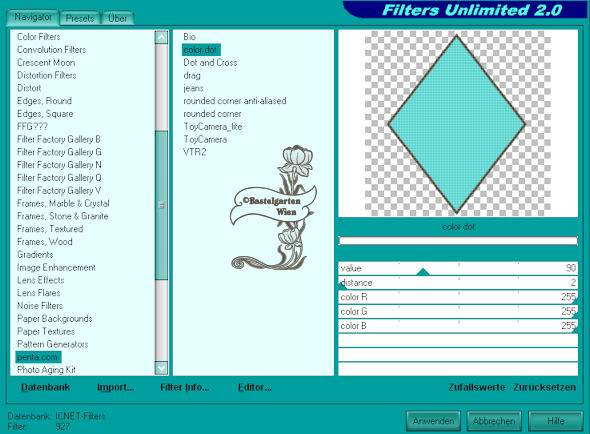Select Filter Factory Gallery G category
The image size is (590, 434).
(59, 152)
